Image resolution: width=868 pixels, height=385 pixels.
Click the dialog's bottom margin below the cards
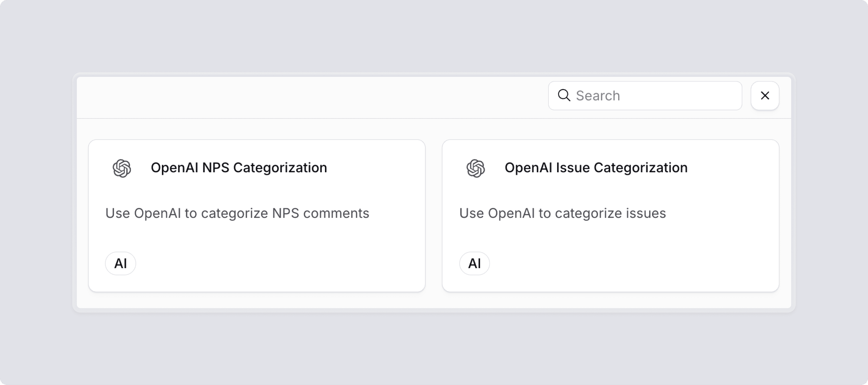tap(434, 300)
